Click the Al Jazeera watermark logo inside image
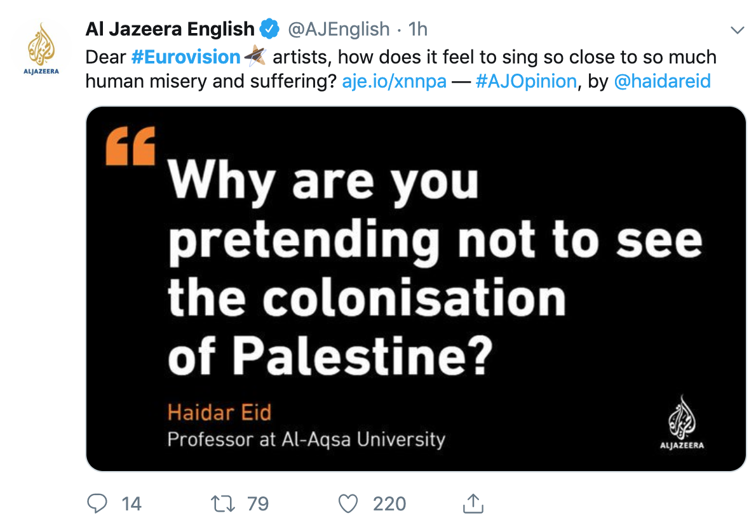Viewport: 756px width, 532px height. point(682,422)
